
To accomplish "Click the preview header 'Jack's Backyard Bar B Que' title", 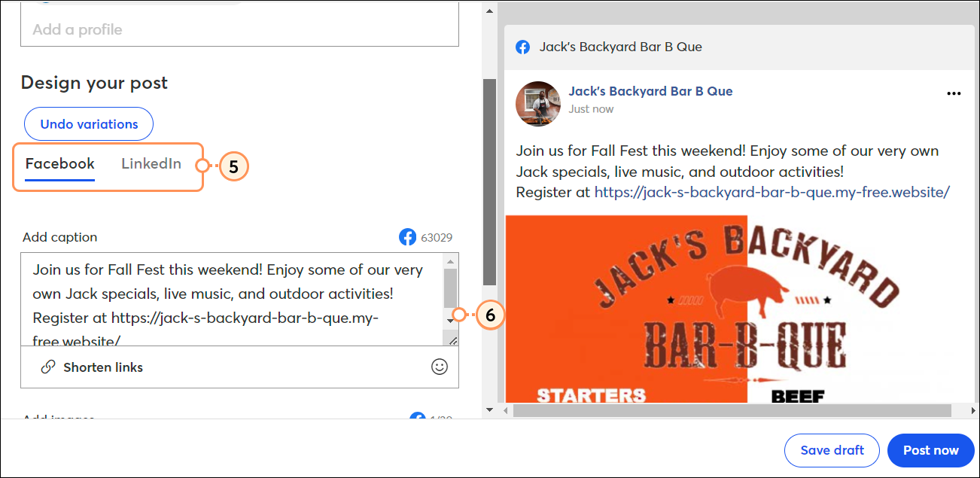I will click(x=620, y=47).
